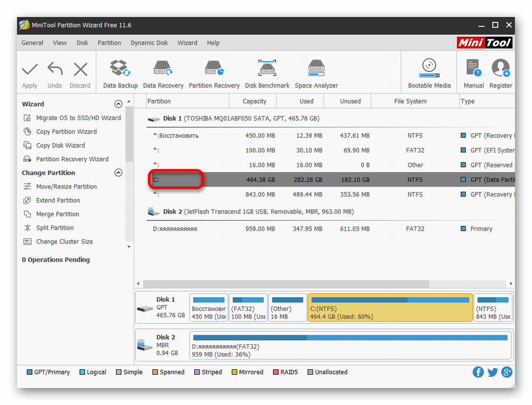Click Migrate OS to SSD/HD Wizard
Screen dimensions: 532x405
coord(78,118)
